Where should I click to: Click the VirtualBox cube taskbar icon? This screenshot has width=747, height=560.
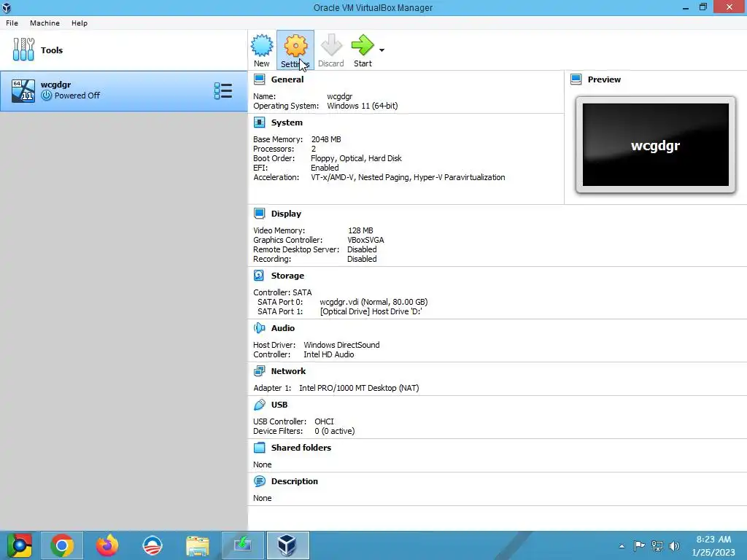pyautogui.click(x=287, y=545)
